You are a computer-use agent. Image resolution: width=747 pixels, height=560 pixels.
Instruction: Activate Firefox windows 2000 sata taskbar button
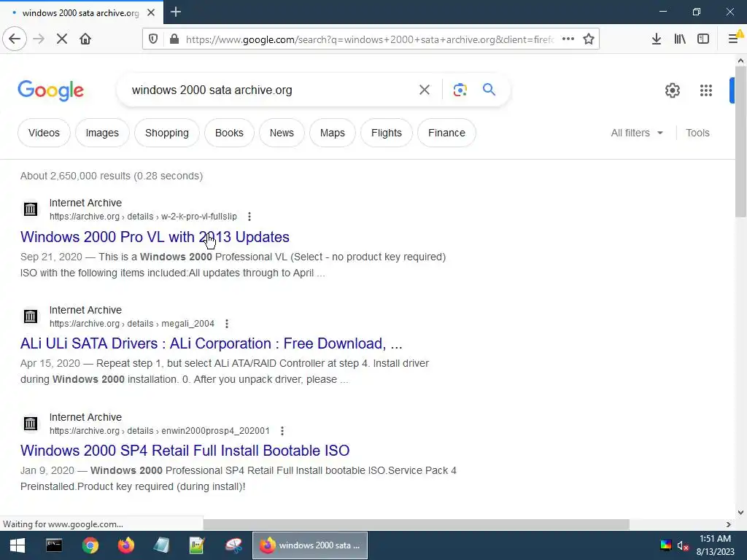click(x=309, y=545)
